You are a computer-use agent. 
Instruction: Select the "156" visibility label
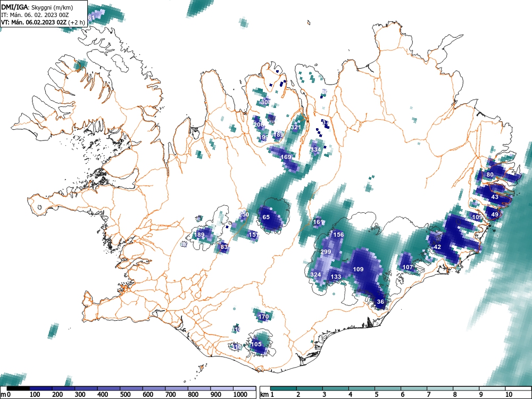pyautogui.click(x=338, y=235)
